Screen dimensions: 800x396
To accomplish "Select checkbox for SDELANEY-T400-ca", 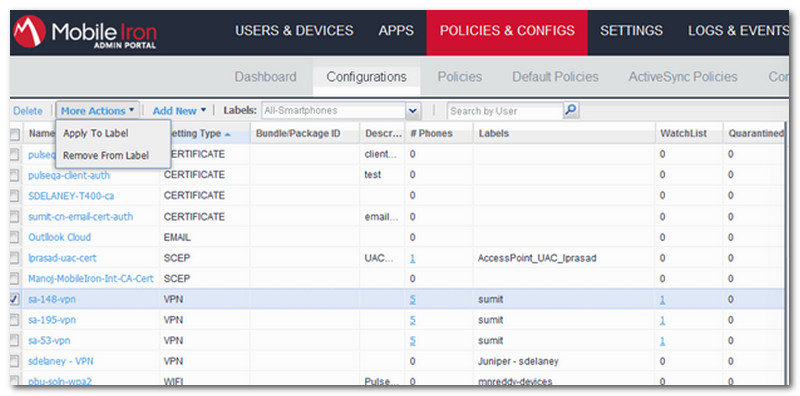I will coord(15,196).
